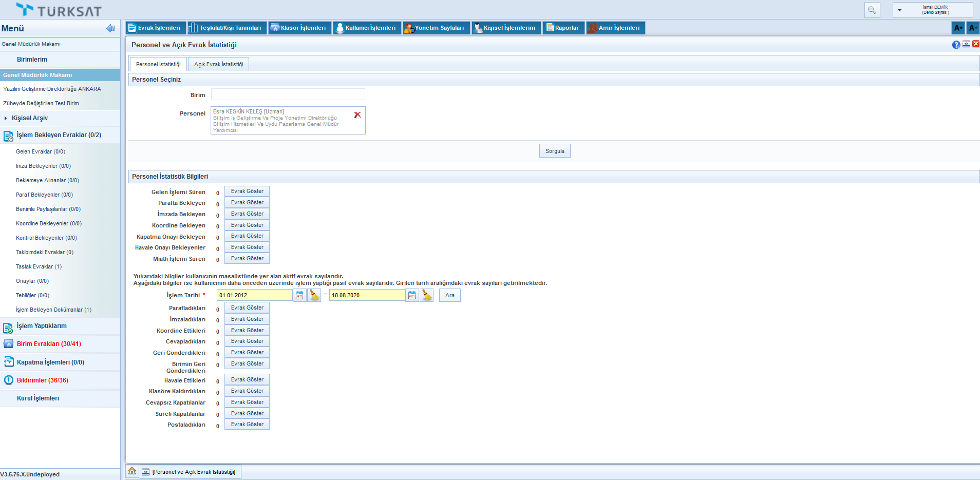
Task: Go to home page icon in bottom bar
Action: pos(132,471)
